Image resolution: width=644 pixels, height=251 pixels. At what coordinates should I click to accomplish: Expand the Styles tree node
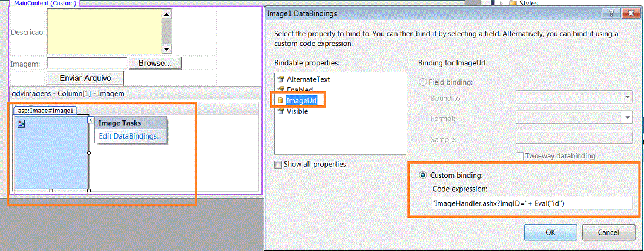(x=501, y=3)
